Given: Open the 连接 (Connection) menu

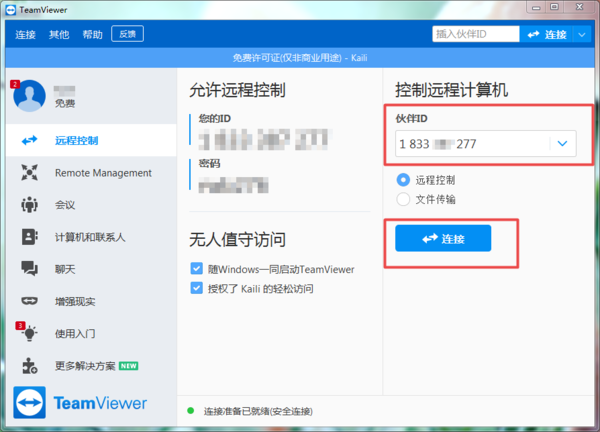Looking at the screenshot, I should (26, 34).
